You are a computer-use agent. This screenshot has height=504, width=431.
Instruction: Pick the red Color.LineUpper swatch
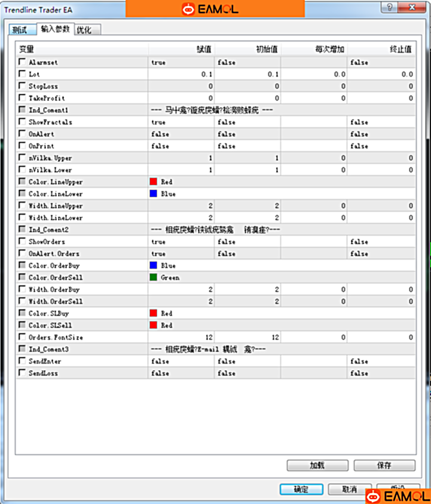154,182
